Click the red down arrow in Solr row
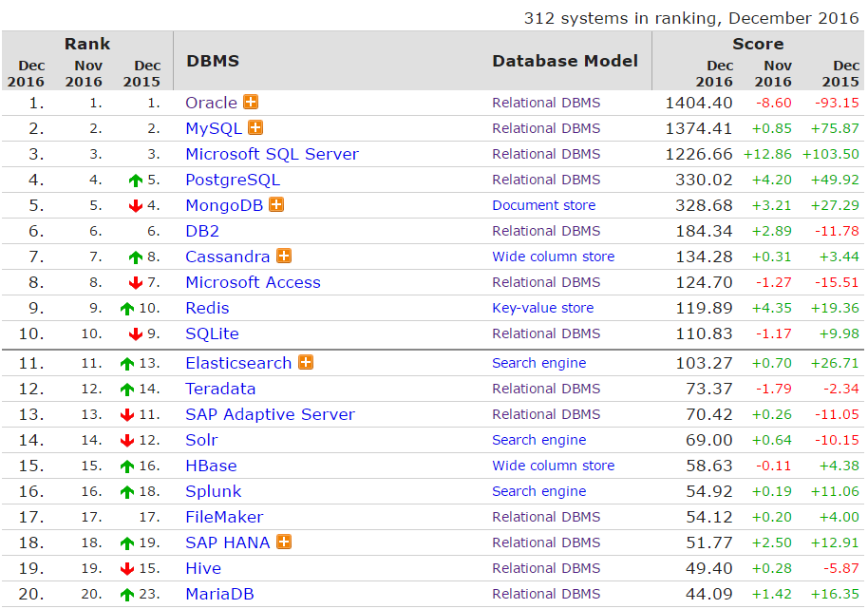868x609 pixels. pyautogui.click(x=127, y=440)
